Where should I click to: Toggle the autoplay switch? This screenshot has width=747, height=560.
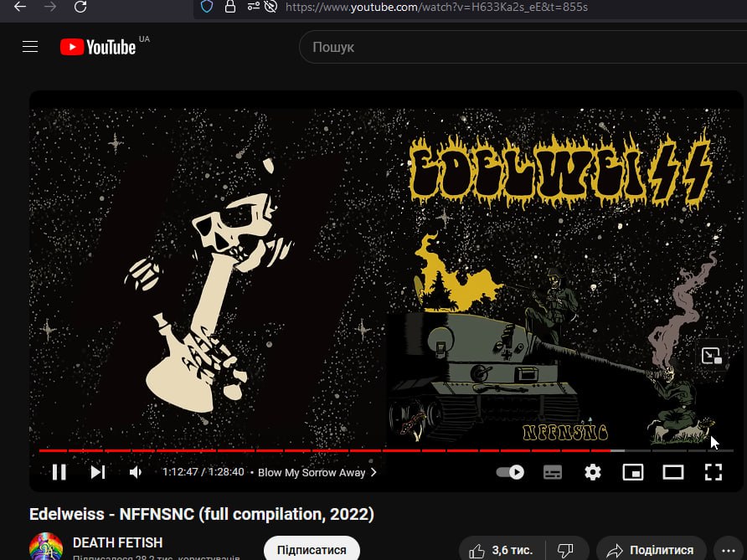tap(510, 472)
